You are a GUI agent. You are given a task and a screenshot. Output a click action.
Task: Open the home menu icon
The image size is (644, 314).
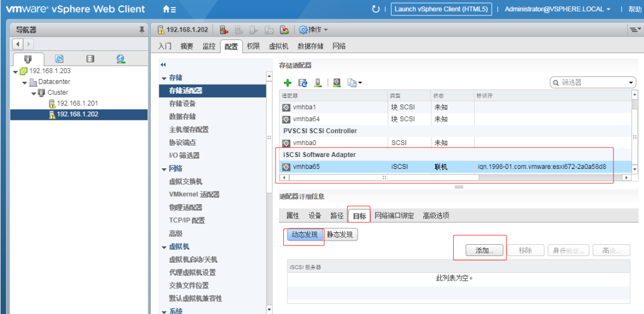tap(169, 9)
